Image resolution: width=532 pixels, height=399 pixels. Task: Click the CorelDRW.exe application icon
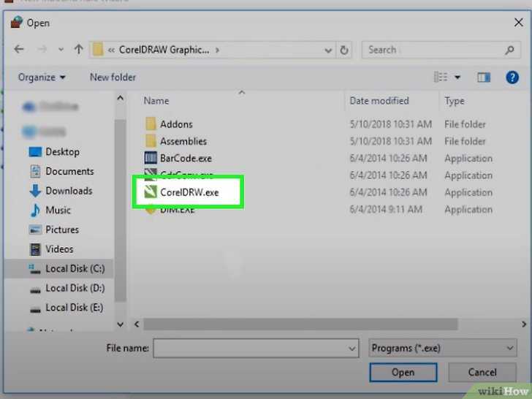[x=151, y=192]
